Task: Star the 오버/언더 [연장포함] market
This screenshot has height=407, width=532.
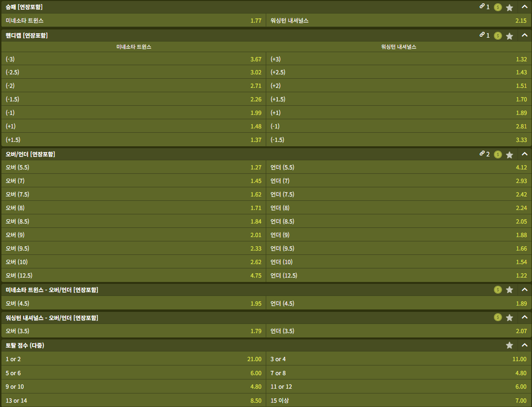Action: [509, 155]
